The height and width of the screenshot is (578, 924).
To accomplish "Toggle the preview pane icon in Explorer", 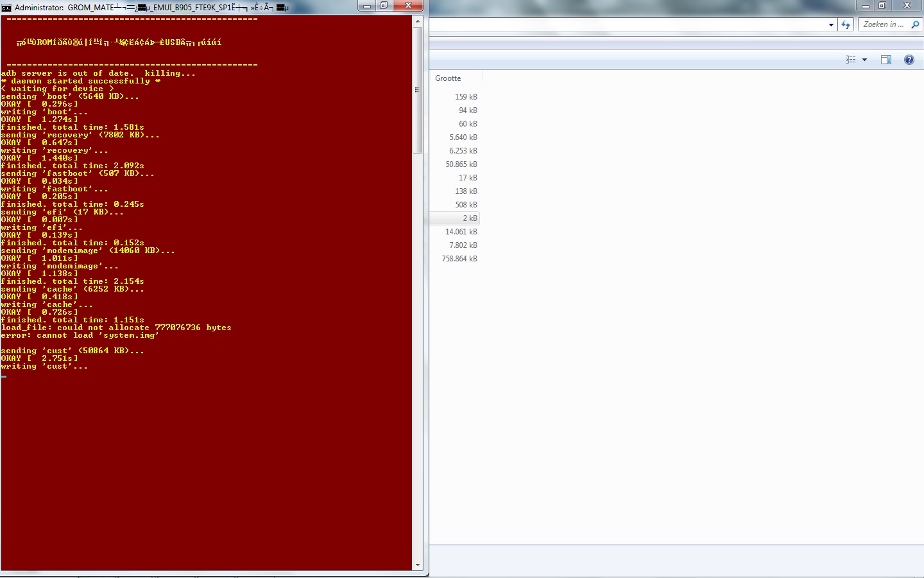I will 886,60.
